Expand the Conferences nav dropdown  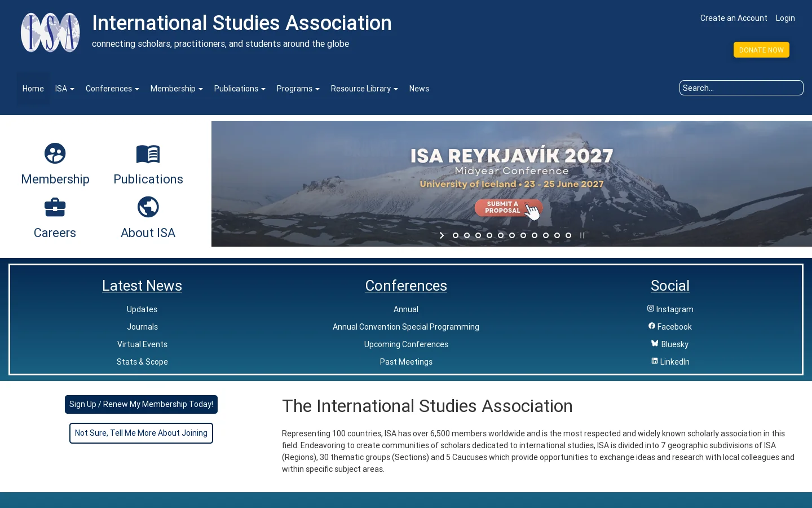click(x=112, y=89)
